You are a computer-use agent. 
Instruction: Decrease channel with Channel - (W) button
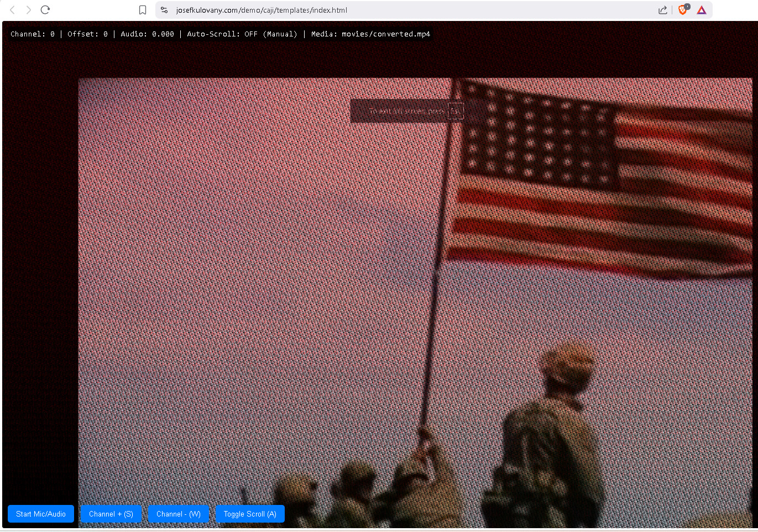(178, 514)
